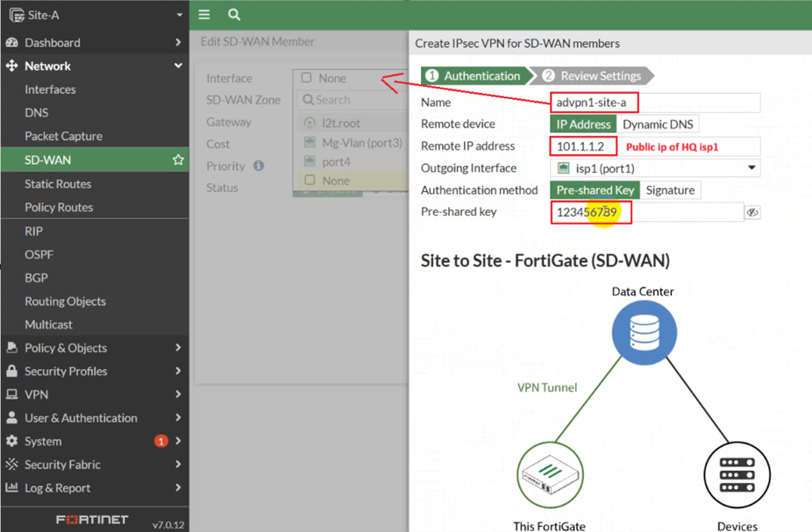The height and width of the screenshot is (532, 812).
Task: Select port4 from interface list
Action: tap(353, 161)
